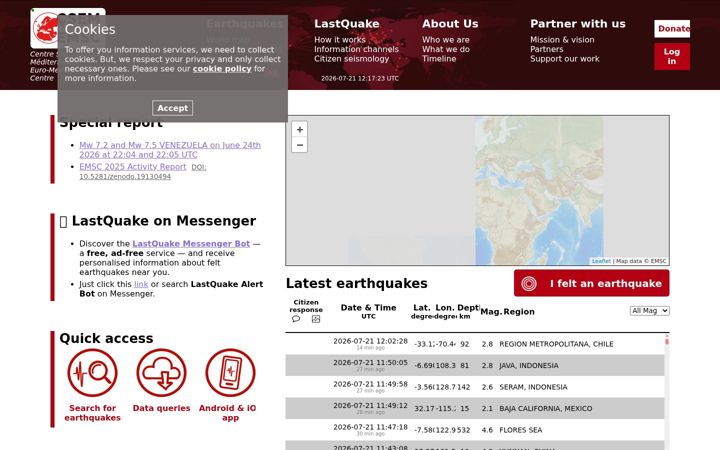Open the About Us menu
Screen dimensions: 720x450
click(x=450, y=24)
